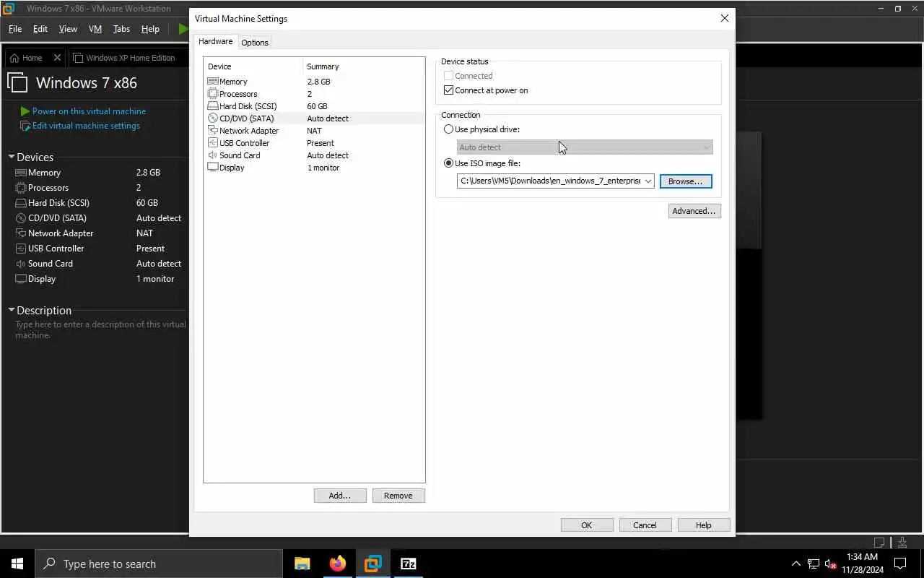Viewport: 924px width, 578px height.
Task: Click Processors icon in main window Devices panel
Action: 21,188
